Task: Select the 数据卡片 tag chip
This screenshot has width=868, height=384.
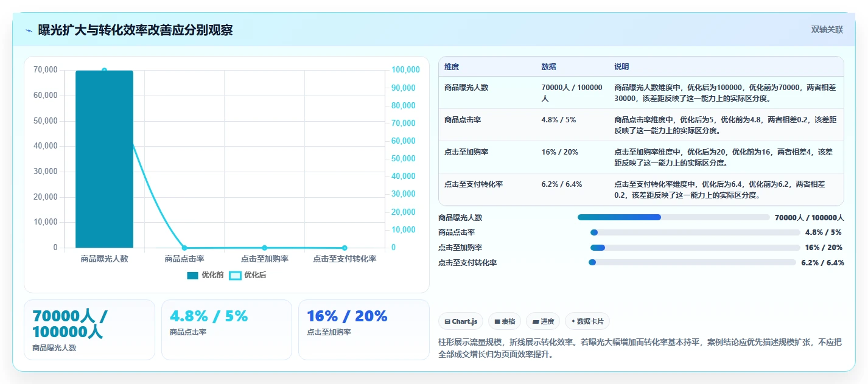Action: [x=587, y=321]
